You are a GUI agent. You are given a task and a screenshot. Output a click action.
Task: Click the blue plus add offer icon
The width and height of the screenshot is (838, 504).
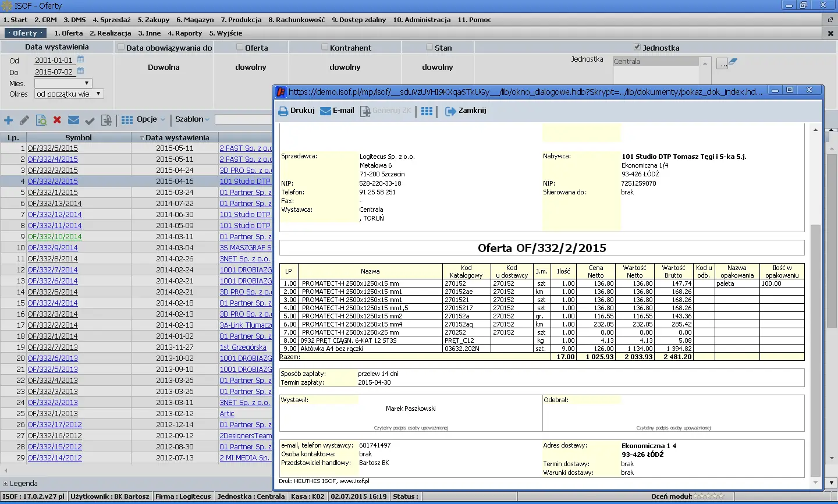point(8,120)
